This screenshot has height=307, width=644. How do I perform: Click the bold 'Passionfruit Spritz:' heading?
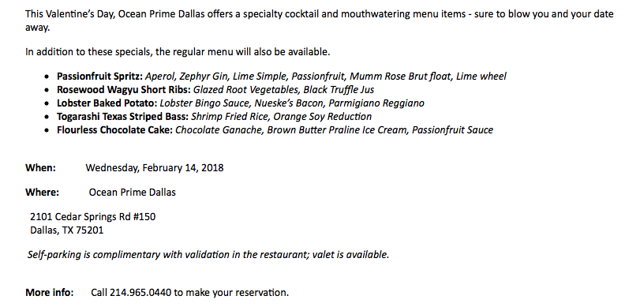99,77
